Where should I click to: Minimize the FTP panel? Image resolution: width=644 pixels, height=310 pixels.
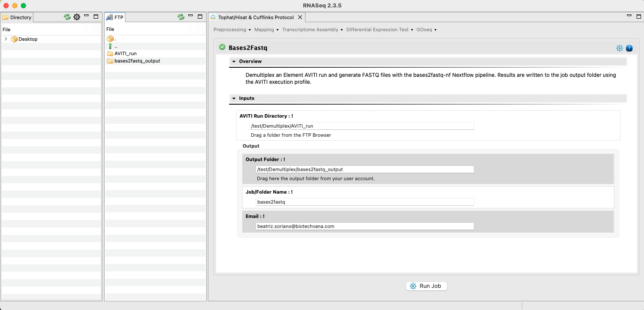coord(191,16)
